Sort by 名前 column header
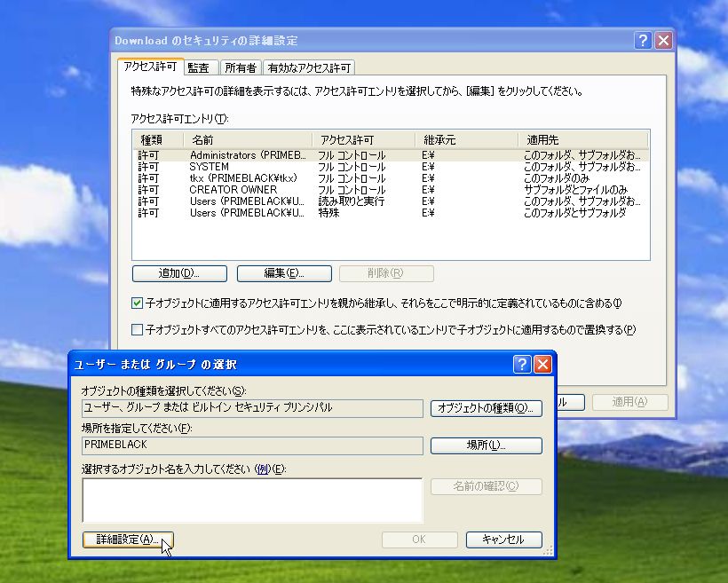 248,139
